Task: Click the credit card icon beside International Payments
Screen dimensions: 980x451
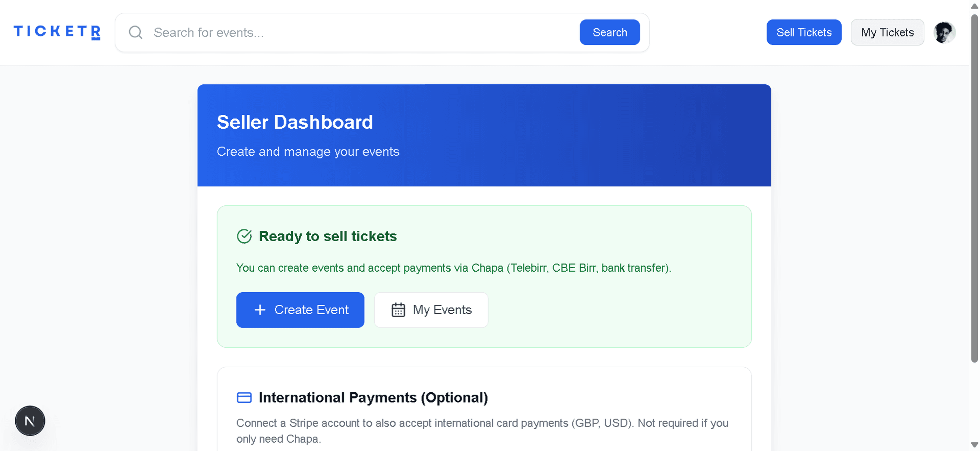Action: click(x=244, y=398)
